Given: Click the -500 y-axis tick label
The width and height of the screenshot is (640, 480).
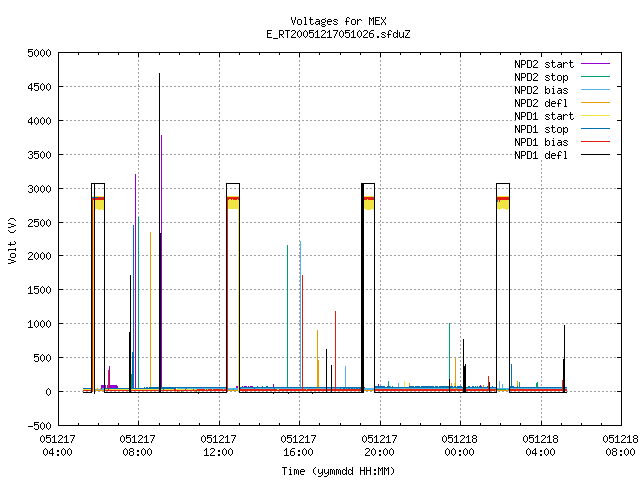Looking at the screenshot, I should click(x=39, y=426).
